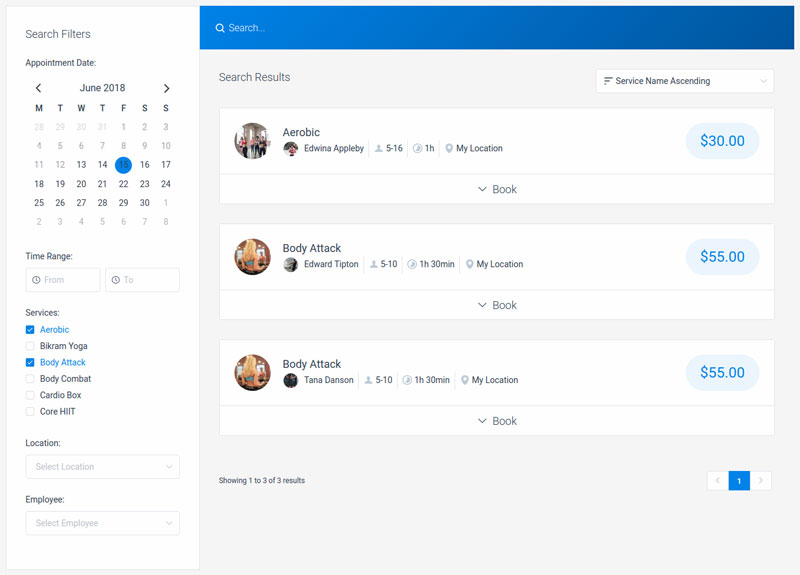Check the Body Combat service filter
The image size is (800, 575).
pyautogui.click(x=30, y=379)
